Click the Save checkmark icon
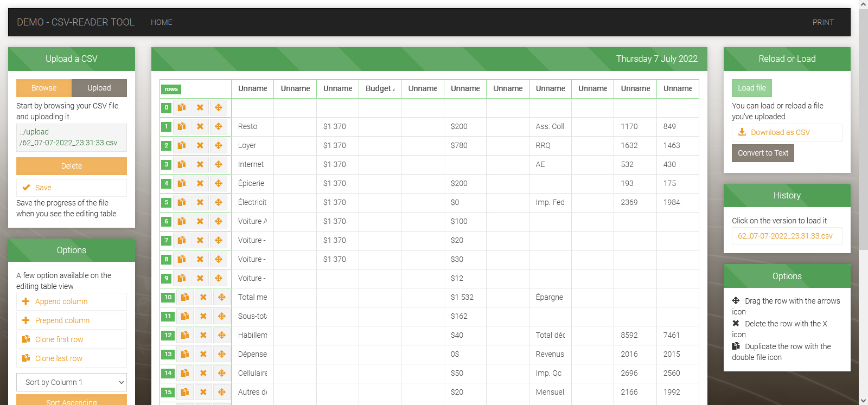Viewport: 868px width, 405px height. (25, 187)
